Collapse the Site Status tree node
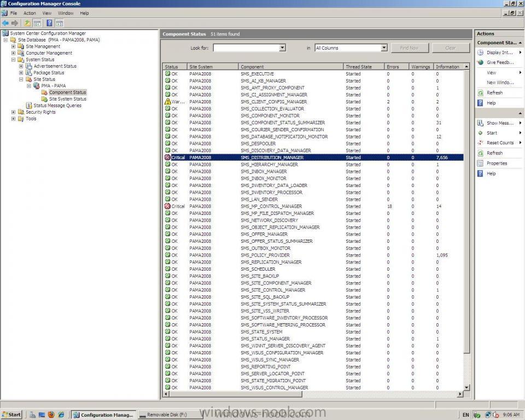The width and height of the screenshot is (525, 420). 21,79
